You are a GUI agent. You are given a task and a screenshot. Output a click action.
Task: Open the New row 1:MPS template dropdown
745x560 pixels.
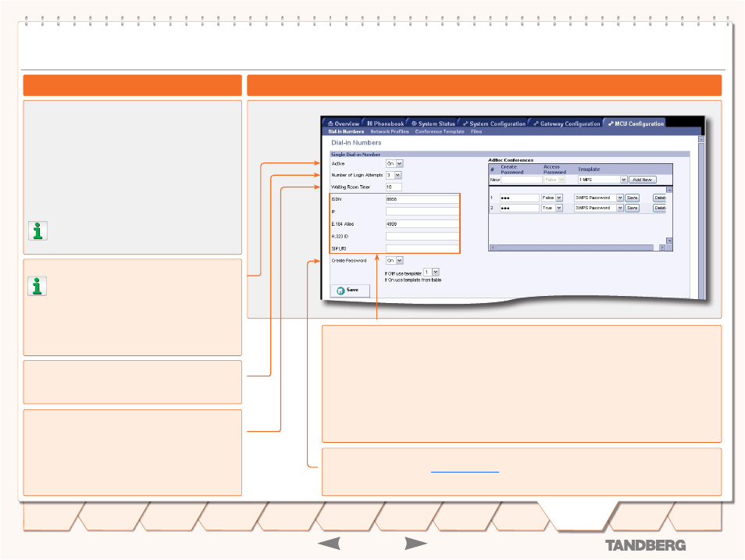[x=602, y=180]
